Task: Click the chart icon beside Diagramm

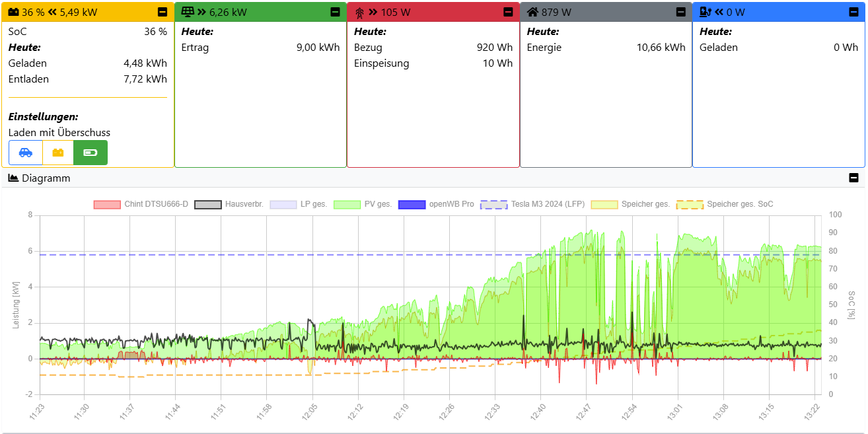Action: click(13, 178)
